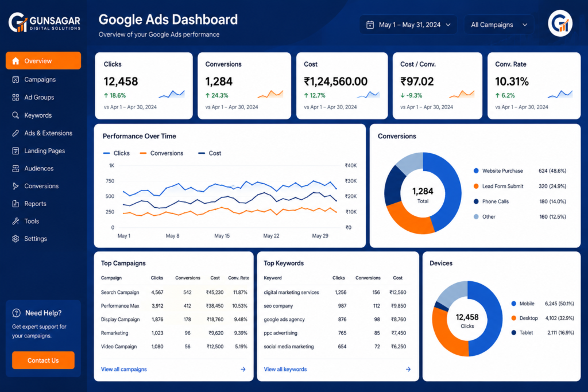Click the Desktop orange legend dot

click(514, 318)
